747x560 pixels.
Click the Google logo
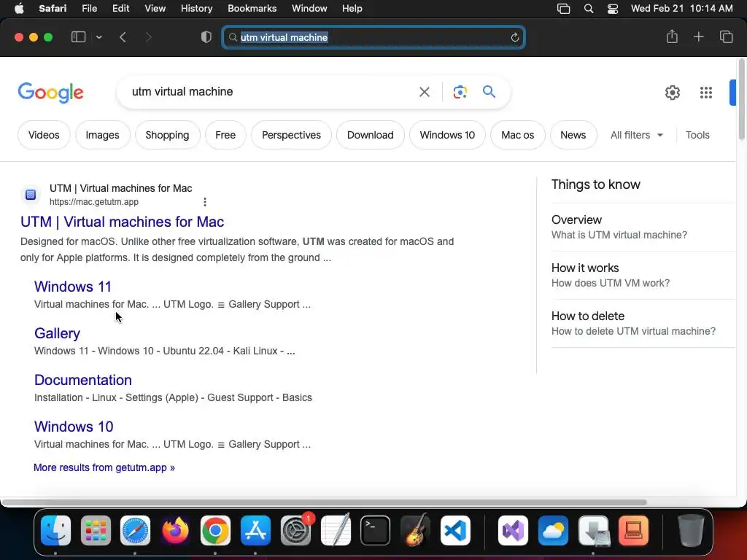(50, 93)
